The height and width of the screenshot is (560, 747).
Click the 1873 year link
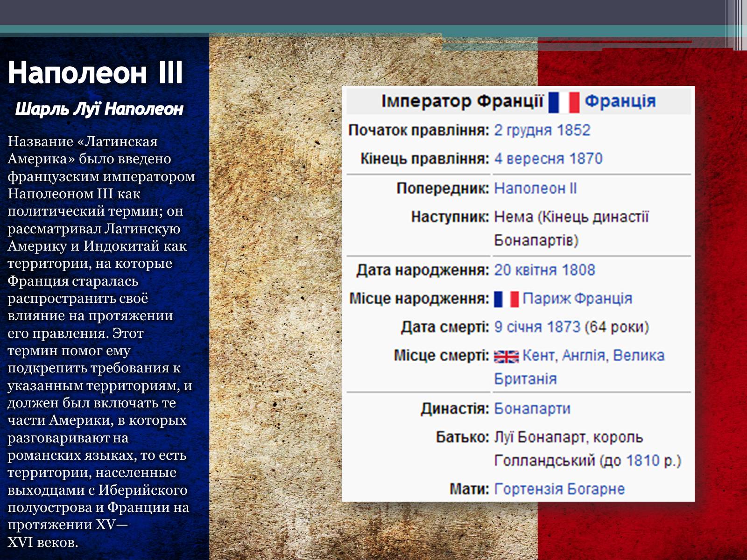pyautogui.click(x=564, y=327)
